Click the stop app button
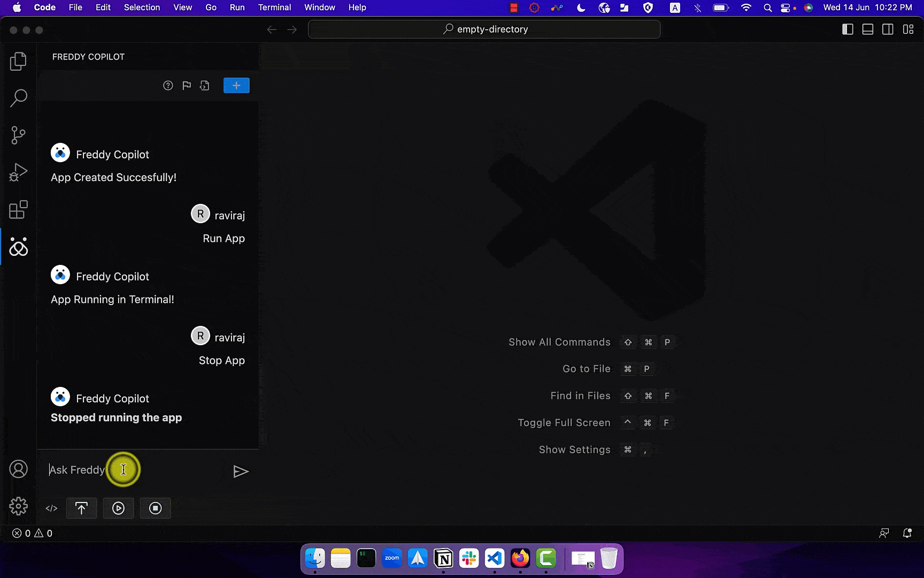The image size is (924, 578). (x=155, y=508)
